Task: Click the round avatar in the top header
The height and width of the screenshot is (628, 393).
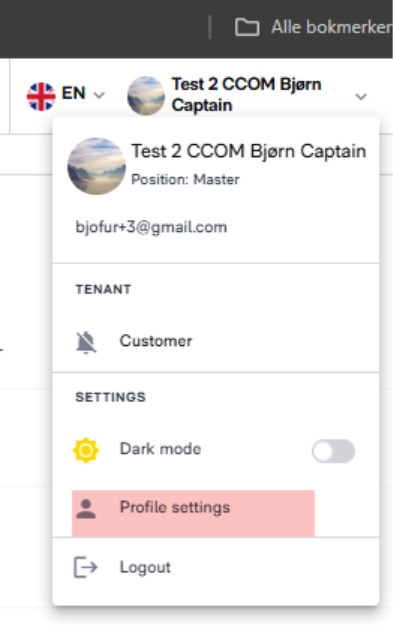Action: [146, 96]
